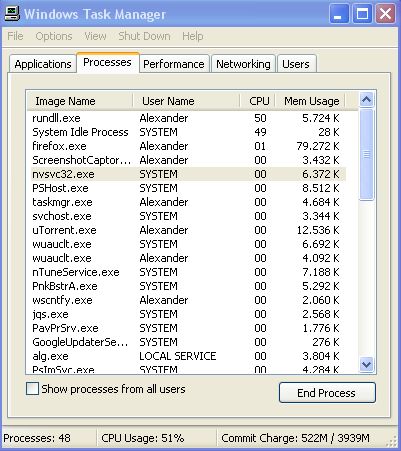Go to the Users tab
The image size is (401, 451).
[x=296, y=64]
